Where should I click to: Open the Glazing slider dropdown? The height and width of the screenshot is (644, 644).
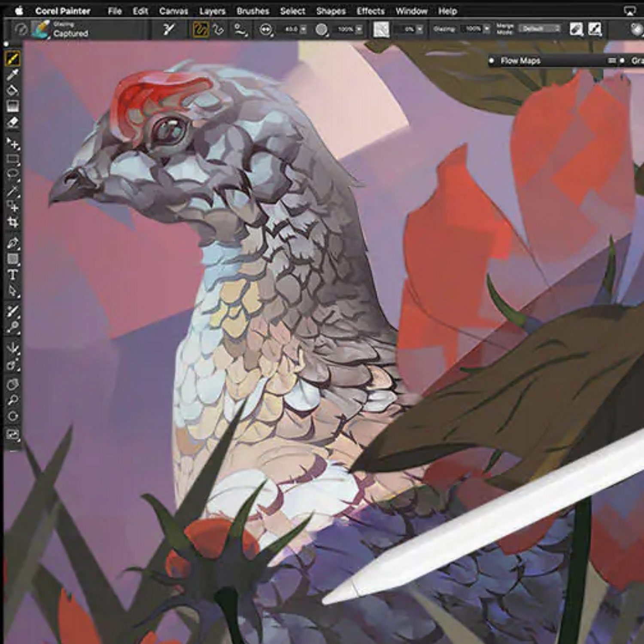tap(486, 29)
